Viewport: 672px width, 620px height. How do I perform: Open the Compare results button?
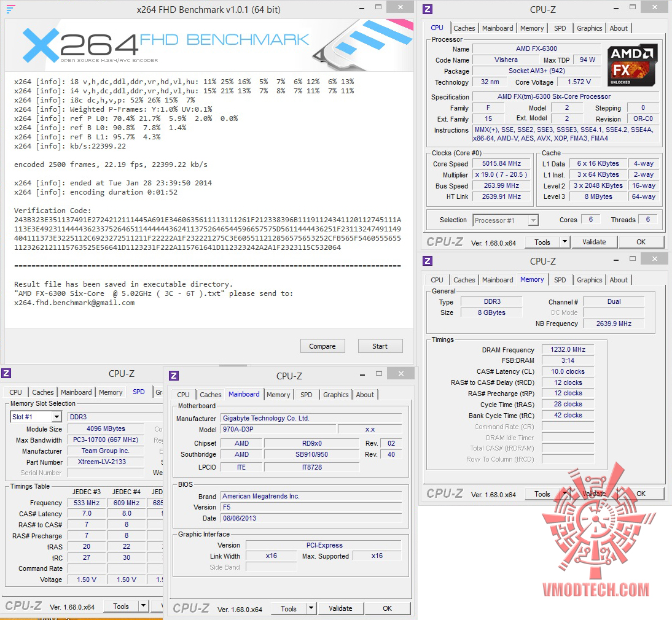tap(322, 346)
